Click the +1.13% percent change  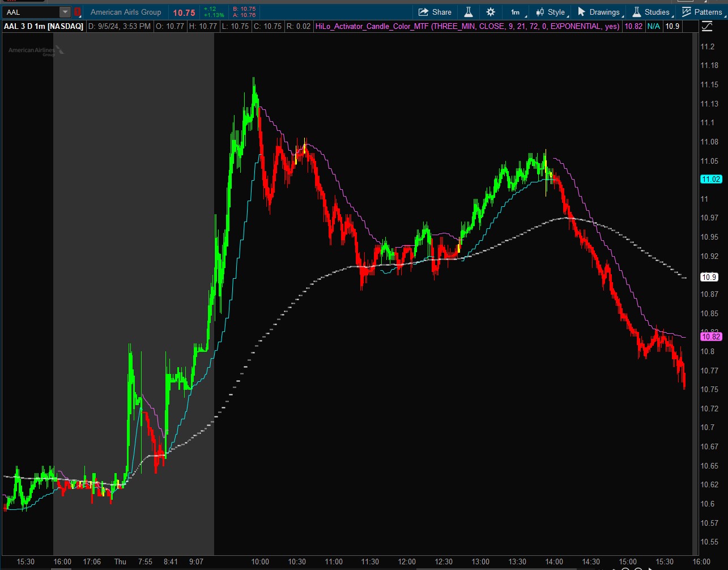tap(214, 15)
